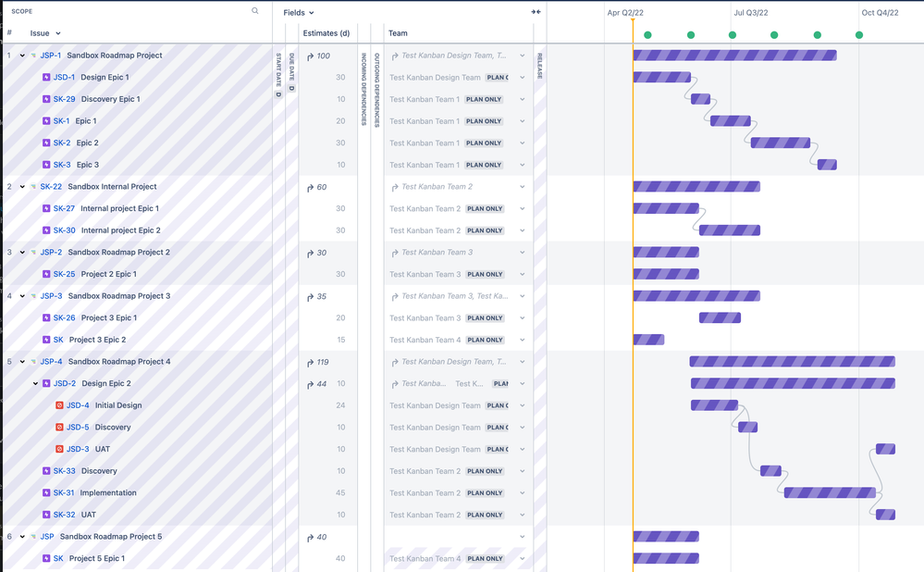924x572 pixels.
Task: Click the orange today marker on the timeline
Action: (x=633, y=278)
